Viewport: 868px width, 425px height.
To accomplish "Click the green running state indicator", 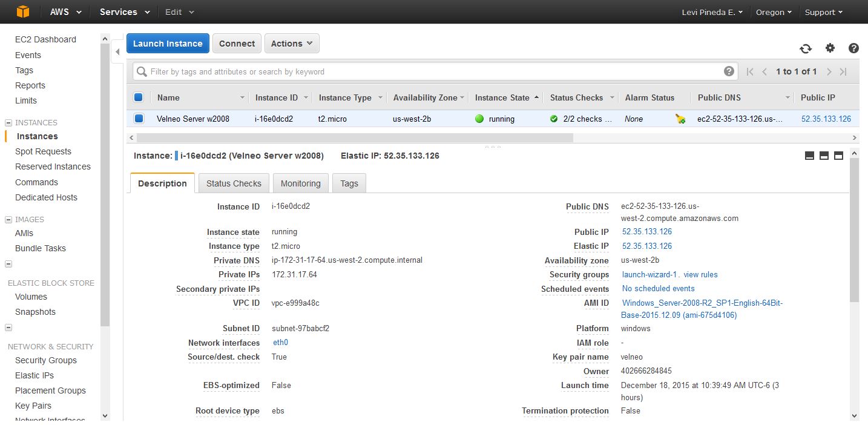I will click(479, 119).
